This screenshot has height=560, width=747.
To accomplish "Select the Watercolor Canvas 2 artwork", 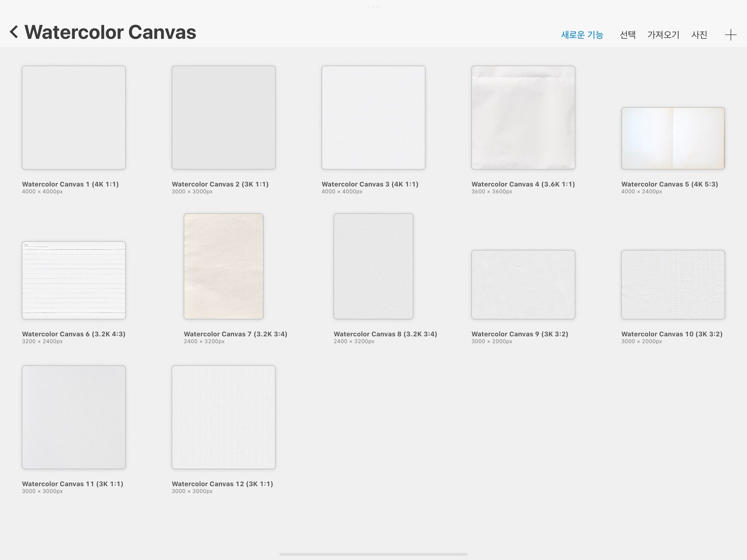I will [x=224, y=117].
